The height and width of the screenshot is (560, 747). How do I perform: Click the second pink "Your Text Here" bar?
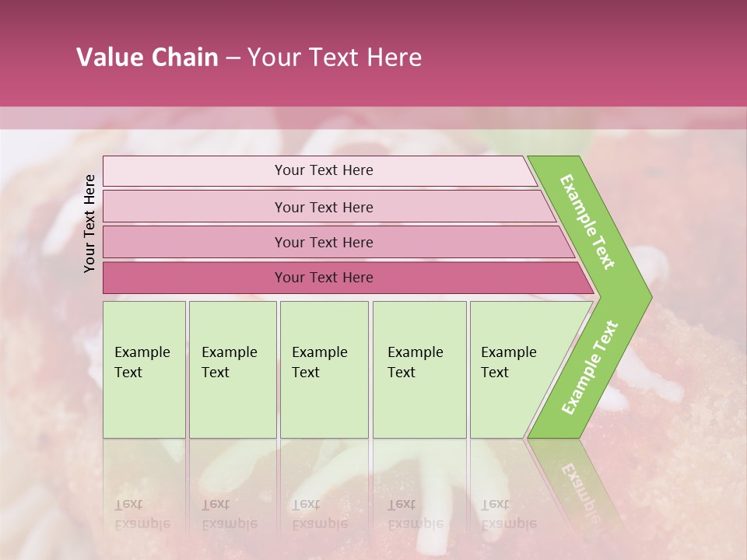pyautogui.click(x=323, y=207)
